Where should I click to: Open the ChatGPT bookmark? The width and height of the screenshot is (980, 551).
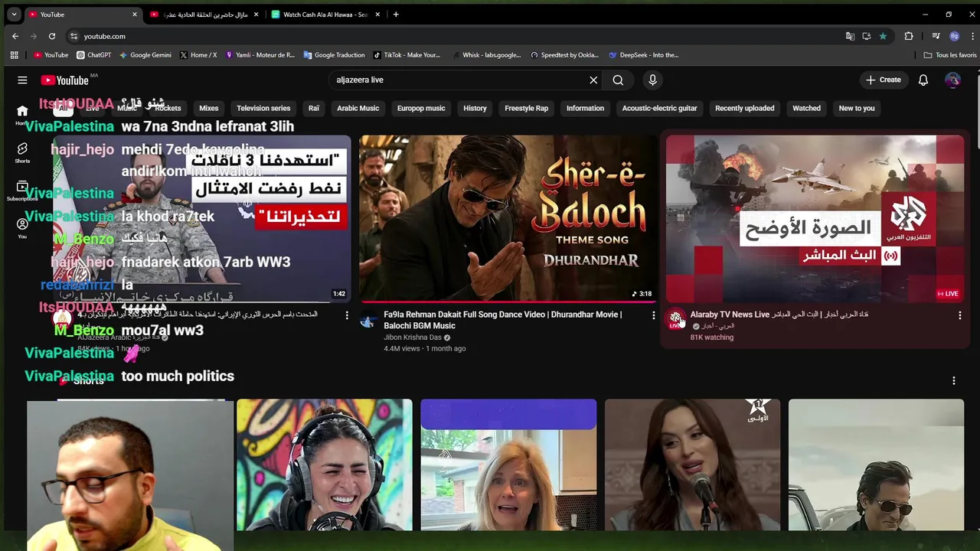pyautogui.click(x=94, y=55)
